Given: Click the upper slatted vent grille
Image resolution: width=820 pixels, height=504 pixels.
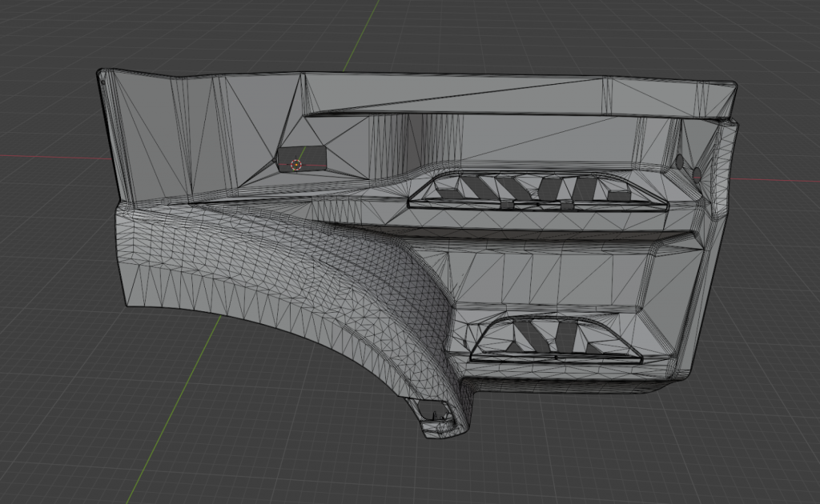Looking at the screenshot, I should point(538,190).
